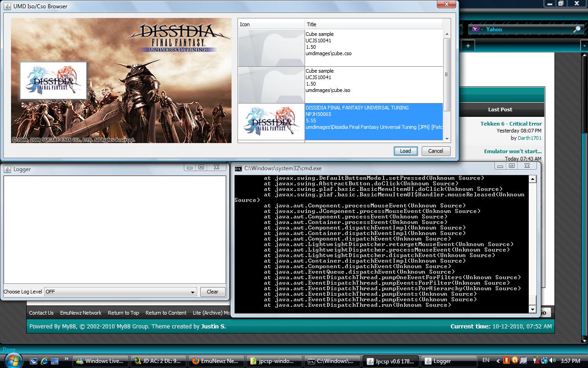Click the Yahoo search engine icon
This screenshot has height=368, width=588.
(475, 29)
